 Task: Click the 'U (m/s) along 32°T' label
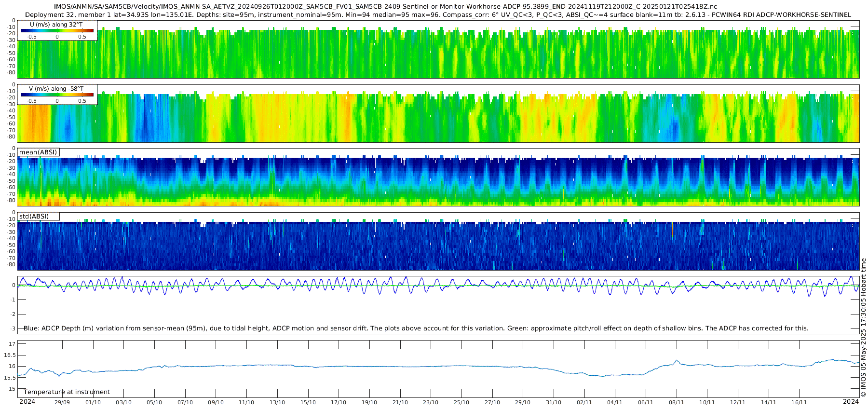pyautogui.click(x=56, y=24)
